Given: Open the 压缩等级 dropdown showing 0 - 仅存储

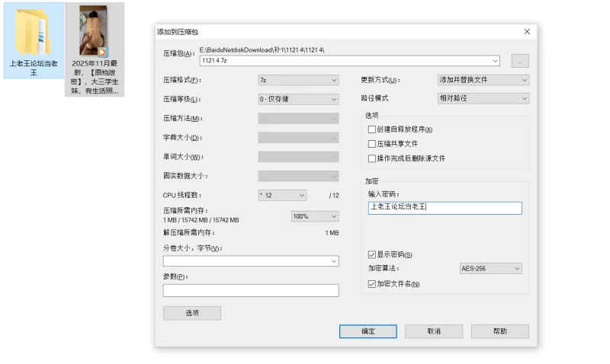Looking at the screenshot, I should [x=298, y=99].
